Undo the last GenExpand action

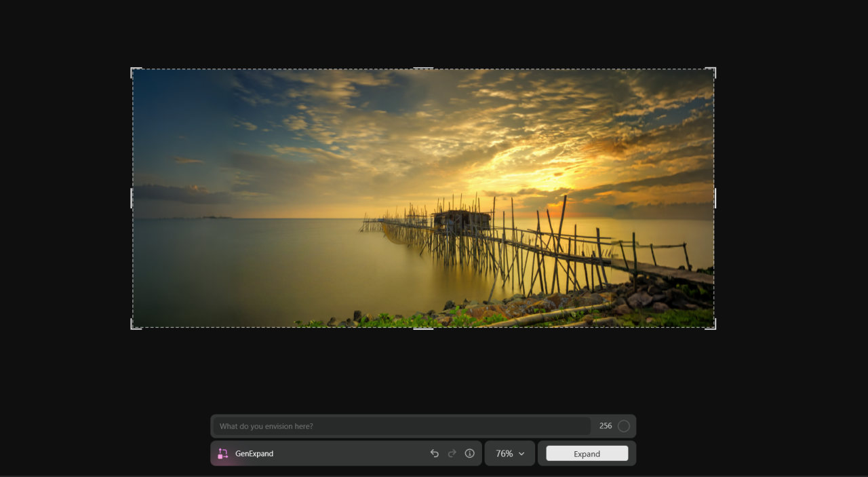(435, 453)
